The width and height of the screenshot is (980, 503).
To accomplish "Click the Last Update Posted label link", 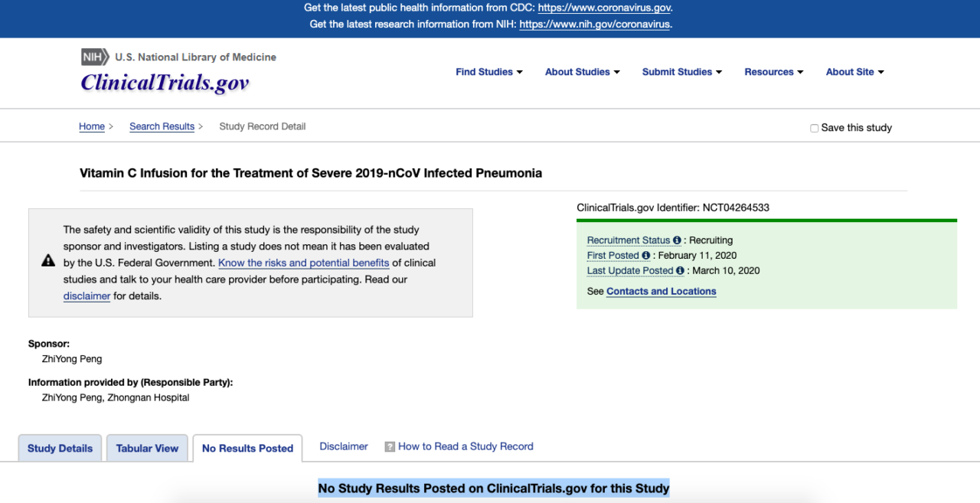I will pos(630,271).
